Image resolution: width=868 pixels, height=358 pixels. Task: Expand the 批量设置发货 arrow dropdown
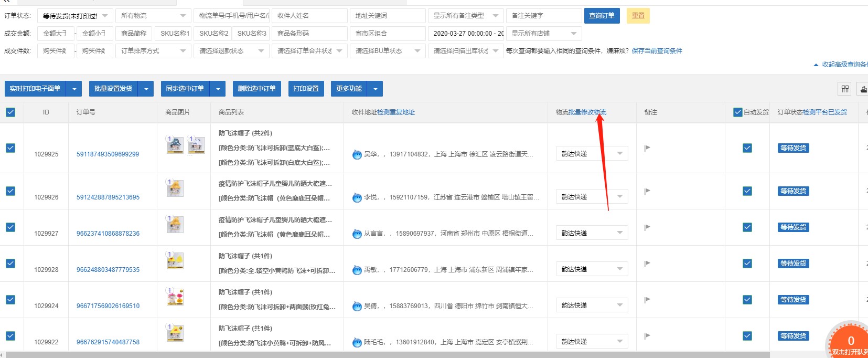[x=146, y=89]
